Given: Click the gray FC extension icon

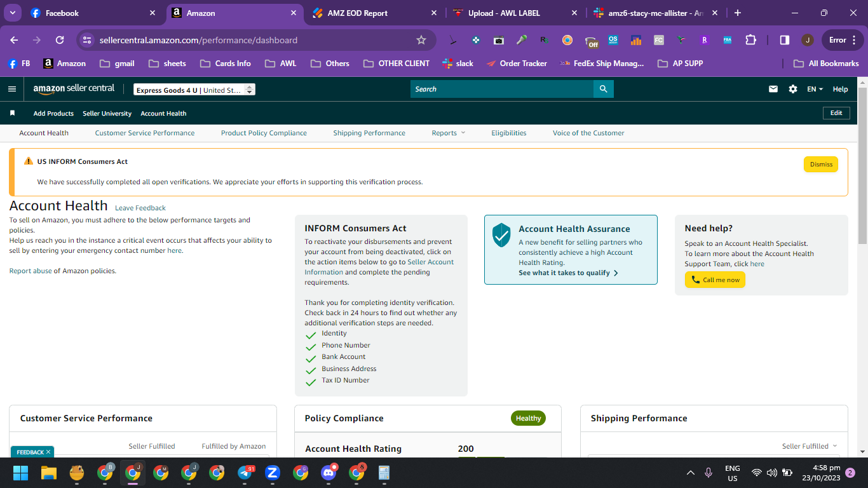Looking at the screenshot, I should (x=659, y=40).
